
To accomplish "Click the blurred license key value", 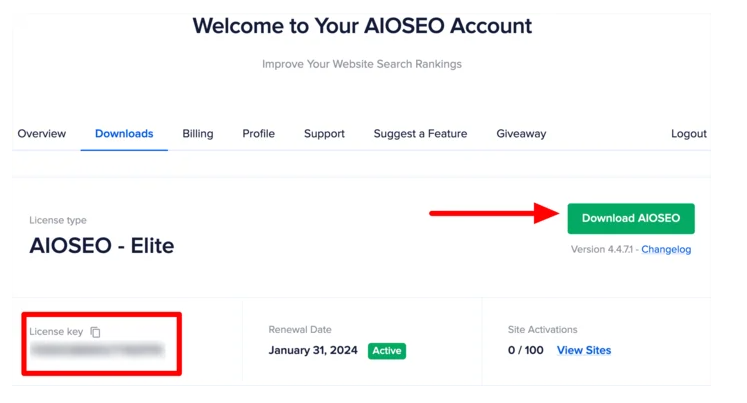I will point(96,350).
